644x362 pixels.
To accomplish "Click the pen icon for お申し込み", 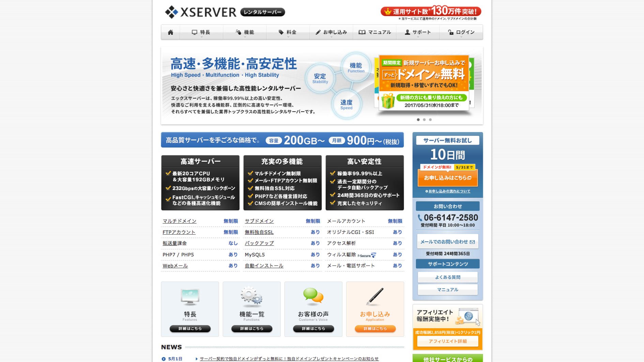I will 375,296.
